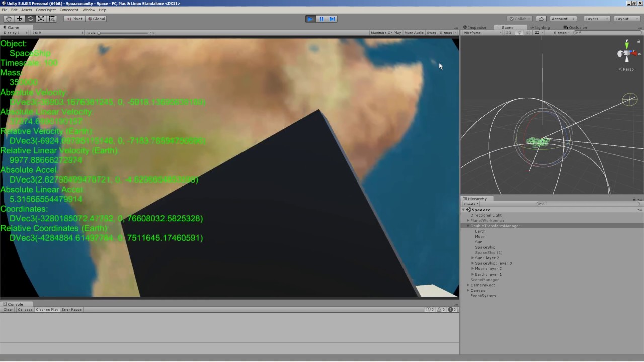
Task: Open Game view Gizmos dropdown
Action: click(x=447, y=33)
